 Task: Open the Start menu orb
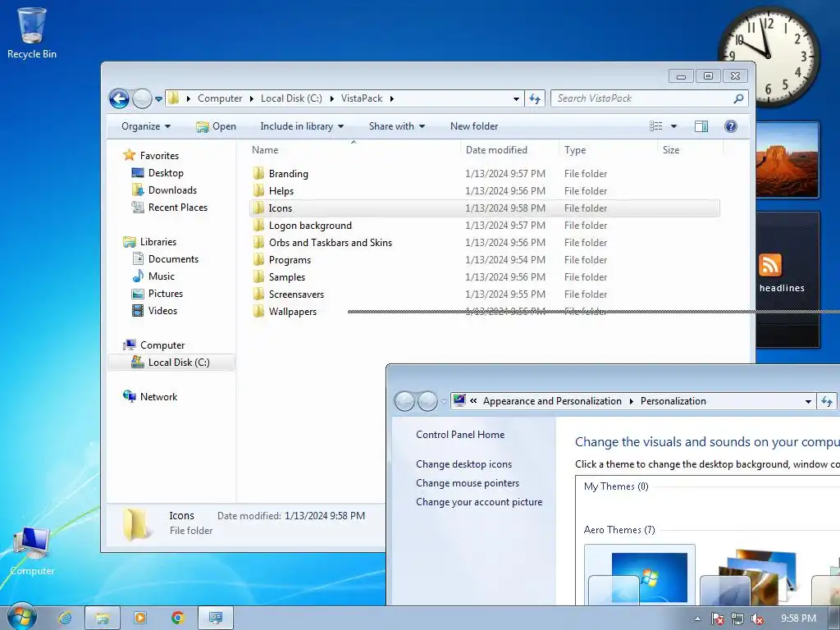[21, 617]
